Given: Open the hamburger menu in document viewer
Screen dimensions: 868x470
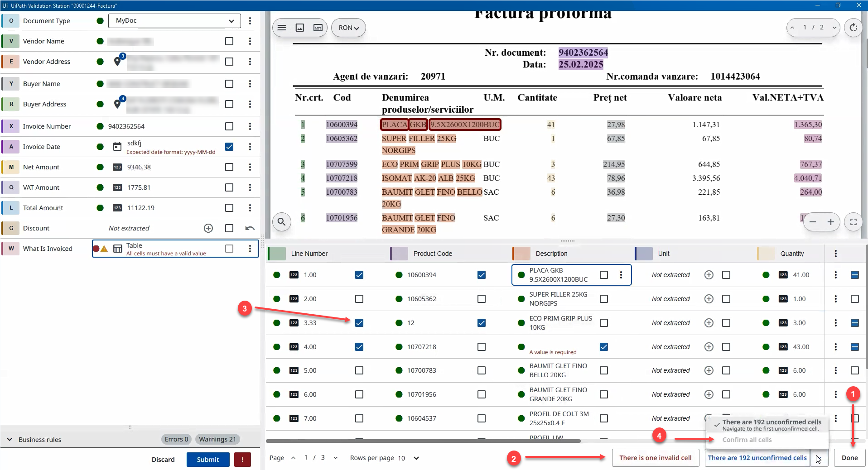Looking at the screenshot, I should pyautogui.click(x=282, y=28).
